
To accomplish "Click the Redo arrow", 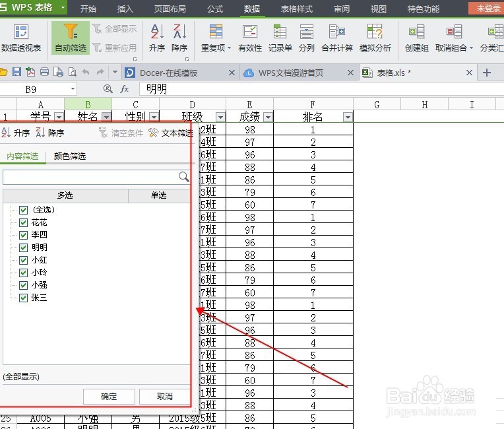I will pos(100,72).
